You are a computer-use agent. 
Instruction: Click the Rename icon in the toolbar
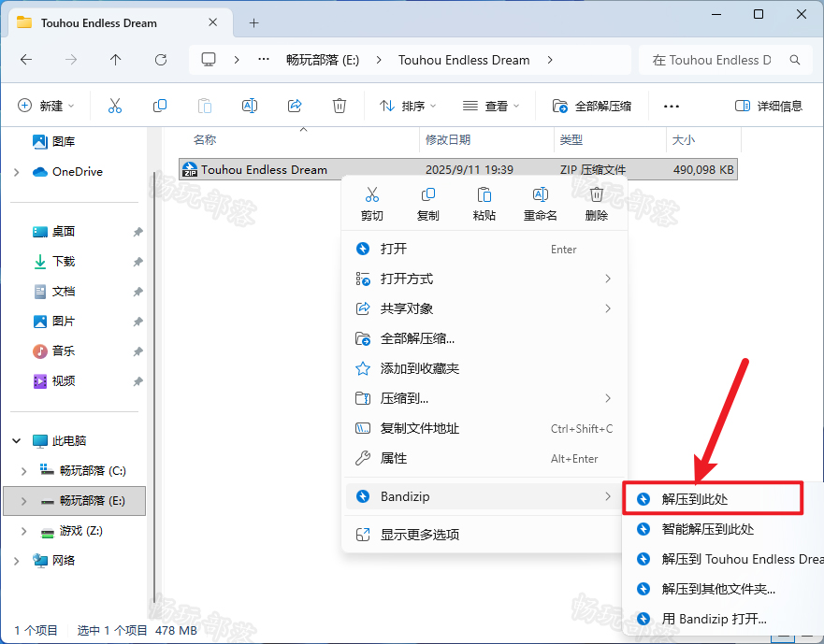(x=250, y=106)
